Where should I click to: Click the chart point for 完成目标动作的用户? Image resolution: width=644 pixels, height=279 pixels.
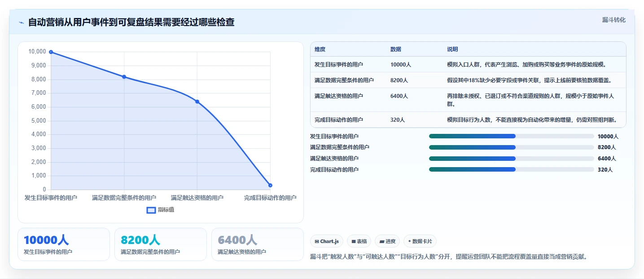pos(270,185)
